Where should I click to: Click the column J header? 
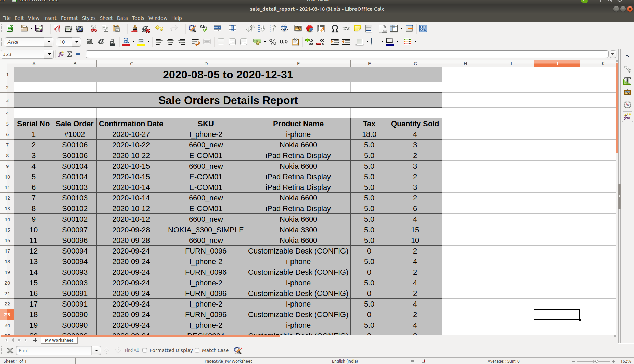(557, 64)
